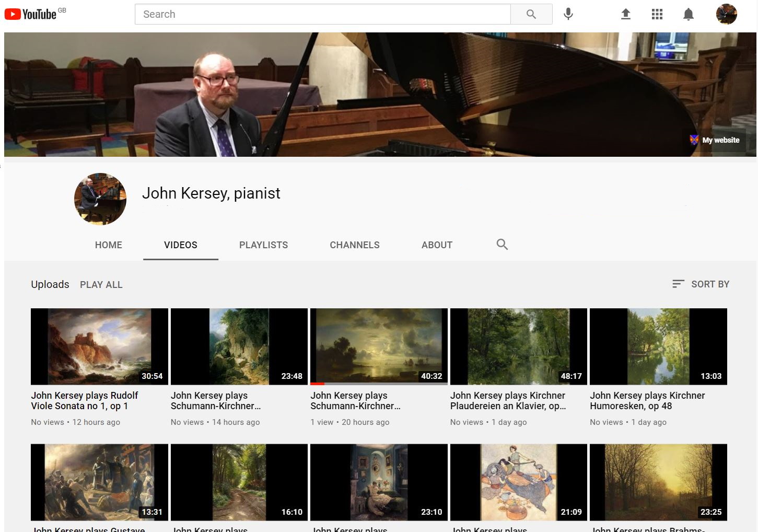Click the red progress bar on Schumann-Kirchner video
The height and width of the screenshot is (532, 758).
[x=319, y=383]
